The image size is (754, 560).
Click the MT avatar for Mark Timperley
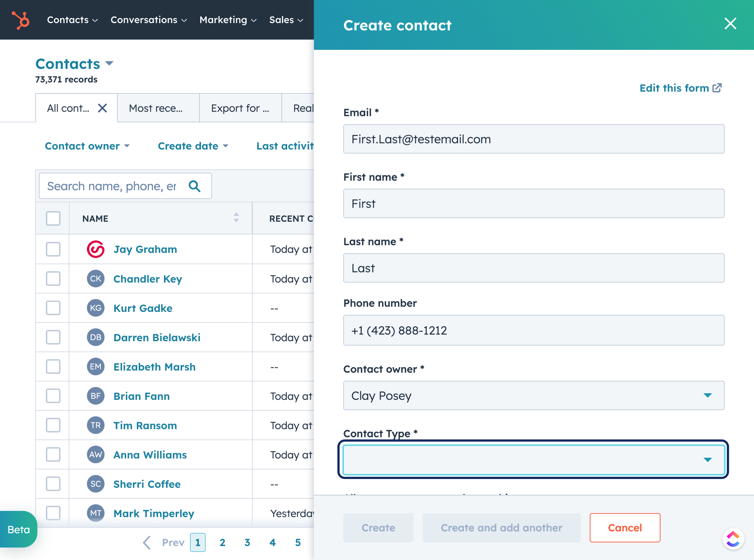click(96, 513)
